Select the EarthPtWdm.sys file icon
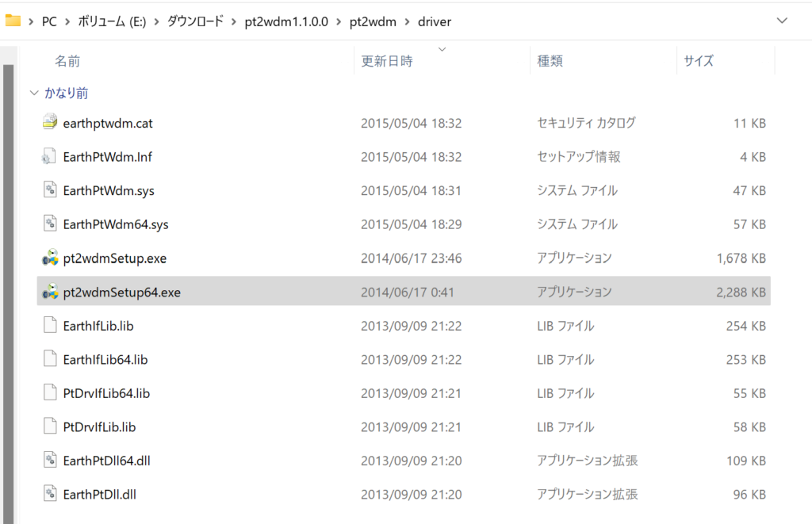This screenshot has width=812, height=524. pos(49,190)
